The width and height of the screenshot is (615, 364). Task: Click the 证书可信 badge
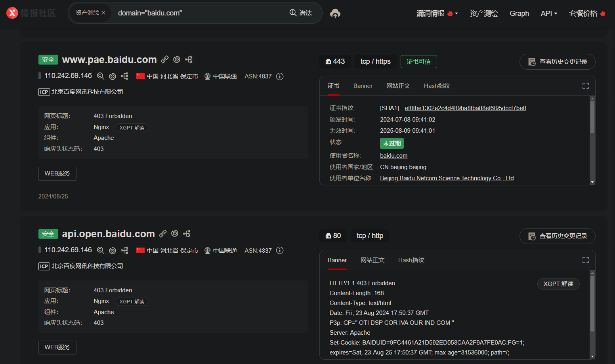(x=419, y=62)
